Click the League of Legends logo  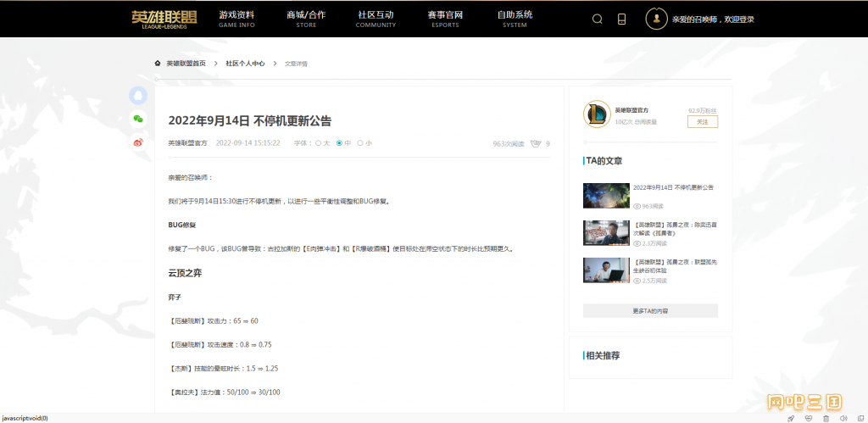(164, 19)
